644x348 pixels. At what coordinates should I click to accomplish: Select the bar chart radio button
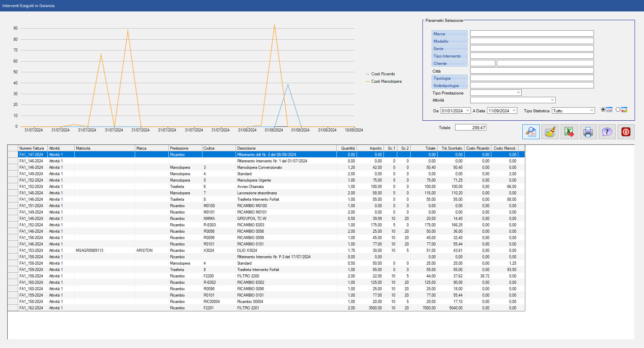tap(618, 110)
